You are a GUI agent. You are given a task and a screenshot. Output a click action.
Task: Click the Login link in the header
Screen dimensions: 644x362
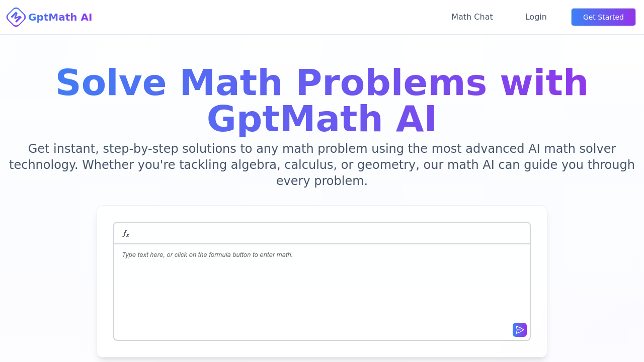click(535, 17)
